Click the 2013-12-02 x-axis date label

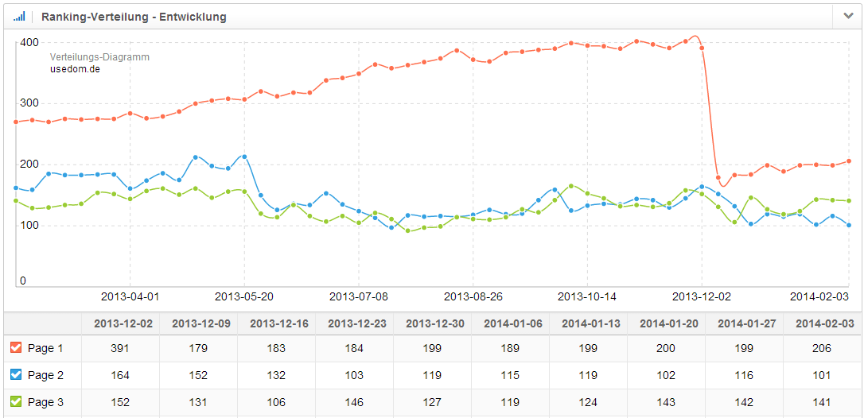click(701, 296)
